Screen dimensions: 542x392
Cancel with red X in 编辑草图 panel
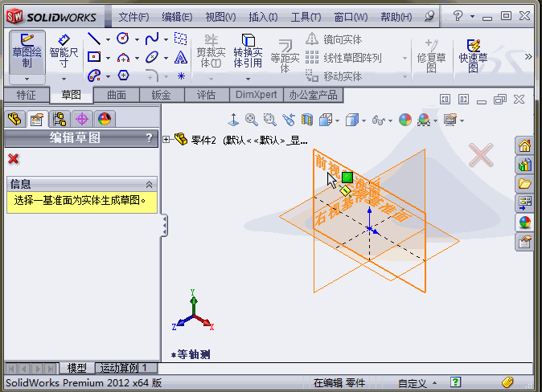coord(14,159)
